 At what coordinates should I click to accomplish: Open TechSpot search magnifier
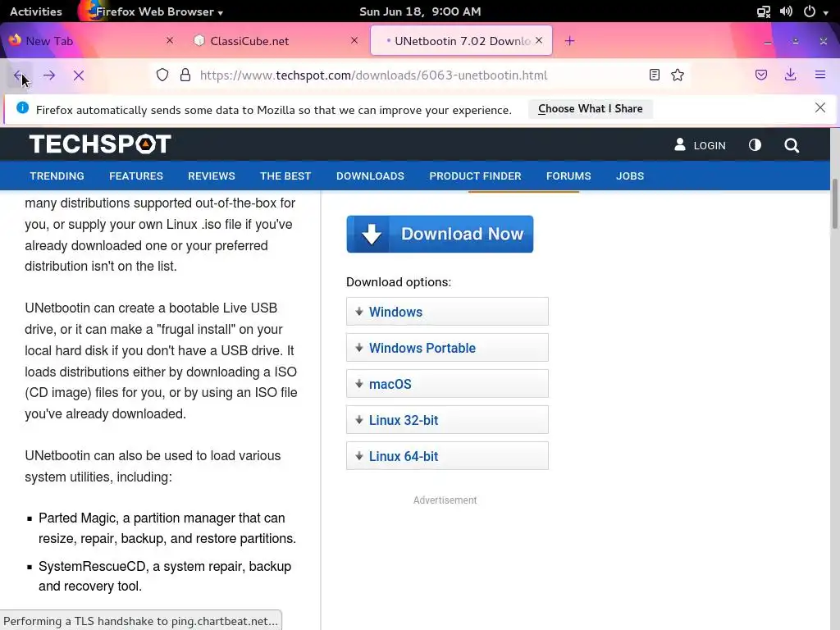792,145
